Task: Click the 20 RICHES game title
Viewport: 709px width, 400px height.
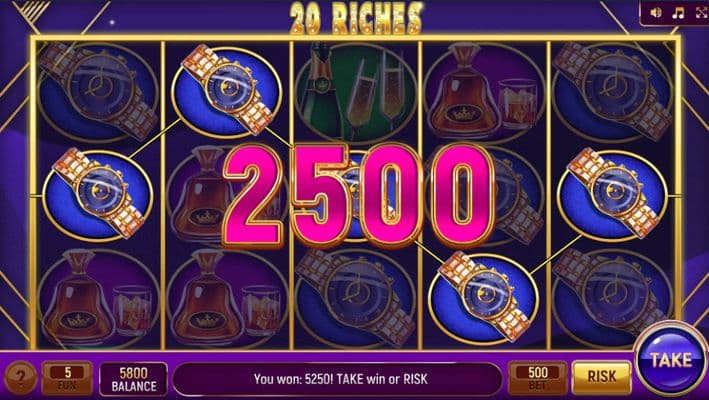Action: pyautogui.click(x=356, y=19)
